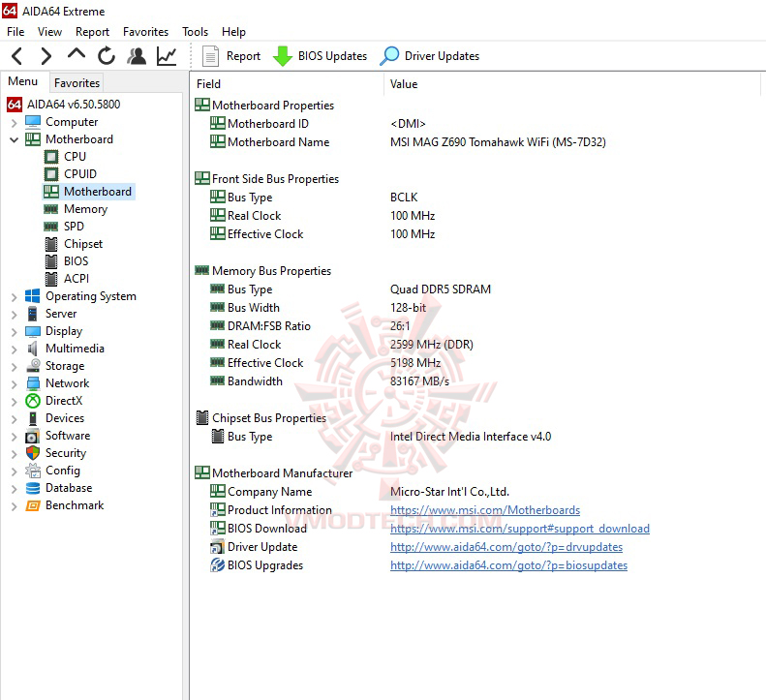Select the CPU chip icon in the tree
766x700 pixels.
coord(51,157)
